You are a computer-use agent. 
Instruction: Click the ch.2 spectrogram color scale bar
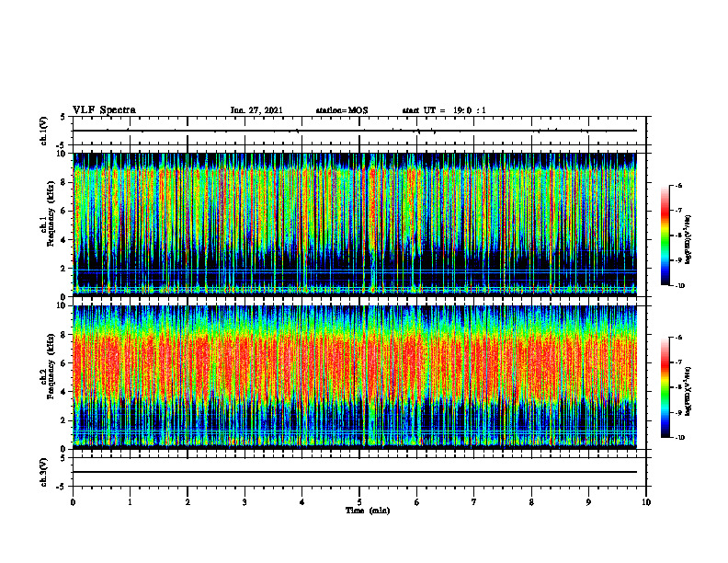tap(665, 387)
